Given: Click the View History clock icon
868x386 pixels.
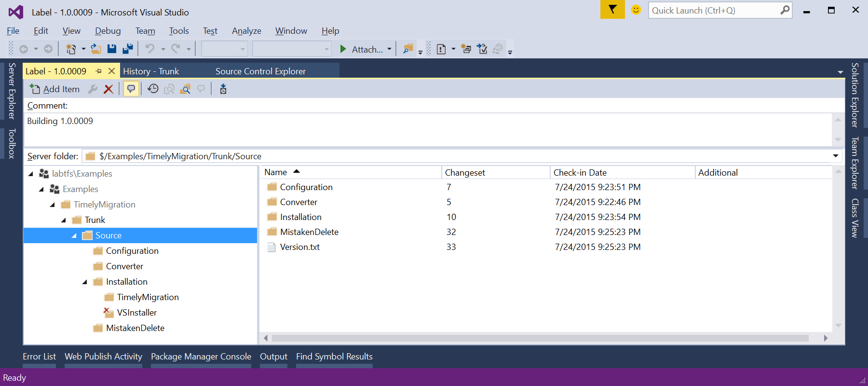Looking at the screenshot, I should pyautogui.click(x=153, y=89).
